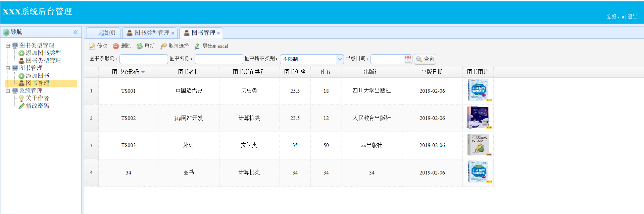Close the 图书管理 tab

coord(218,33)
